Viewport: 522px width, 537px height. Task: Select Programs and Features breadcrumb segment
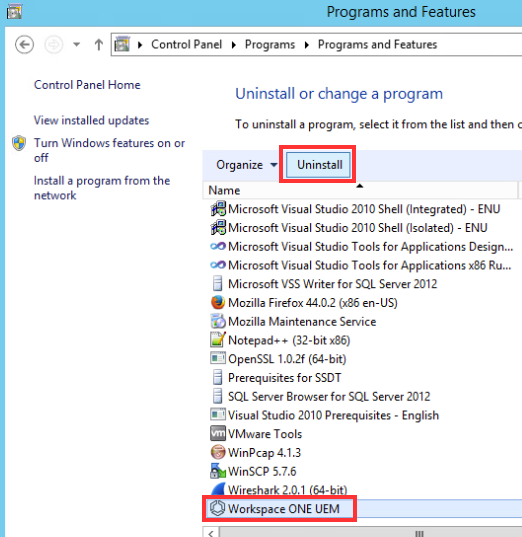pos(377,45)
